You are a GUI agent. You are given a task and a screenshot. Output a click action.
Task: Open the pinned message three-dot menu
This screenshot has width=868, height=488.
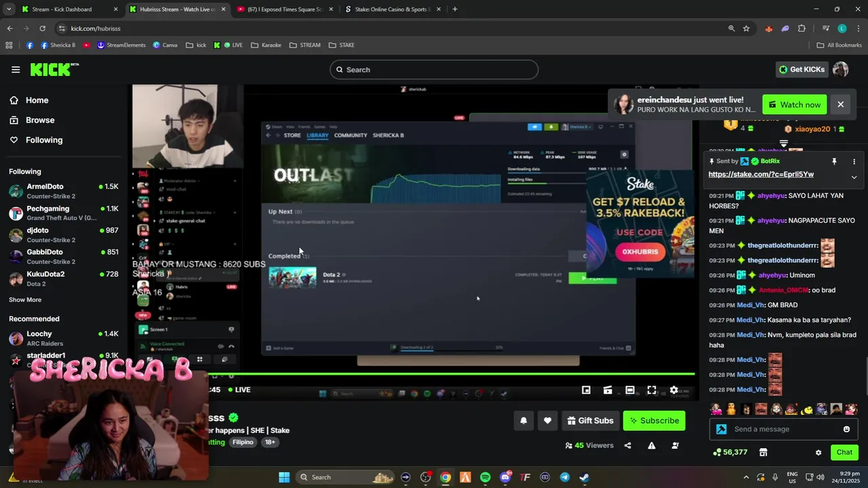[854, 161]
